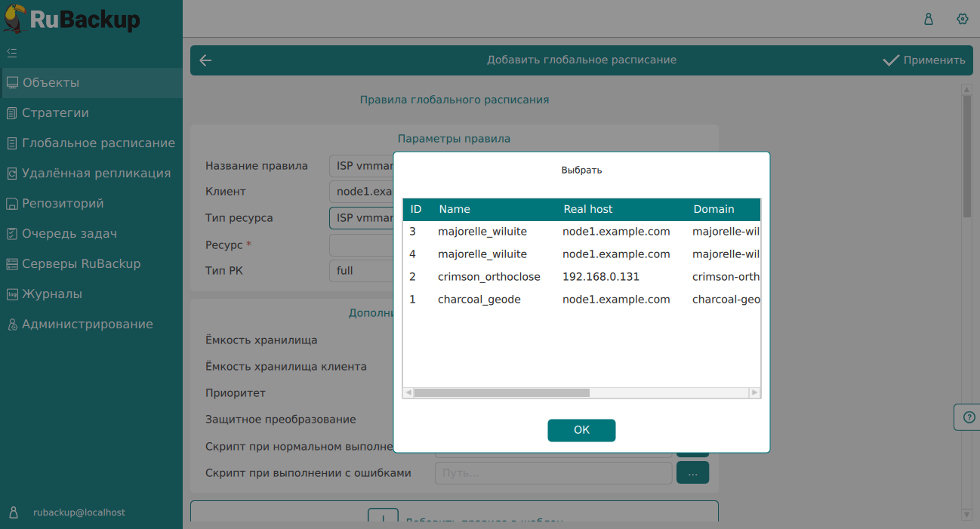Image resolution: width=980 pixels, height=529 pixels.
Task: Open settings gear icon in top bar
Action: [962, 19]
